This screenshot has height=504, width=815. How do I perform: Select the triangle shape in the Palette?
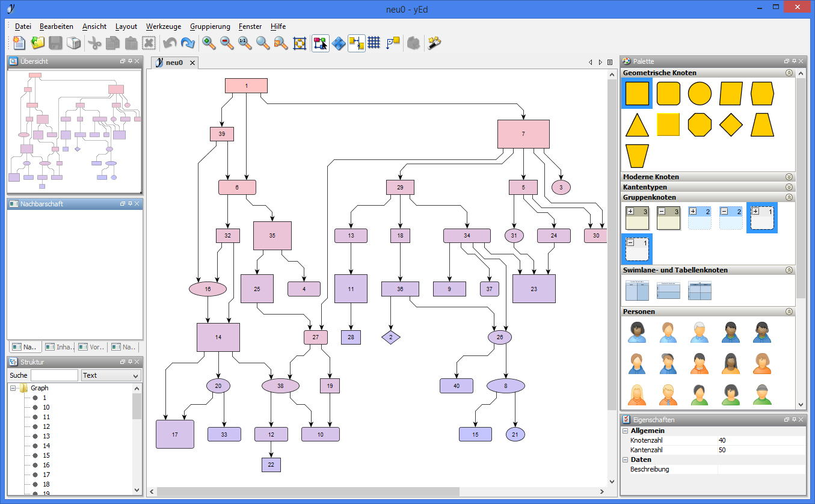(637, 124)
